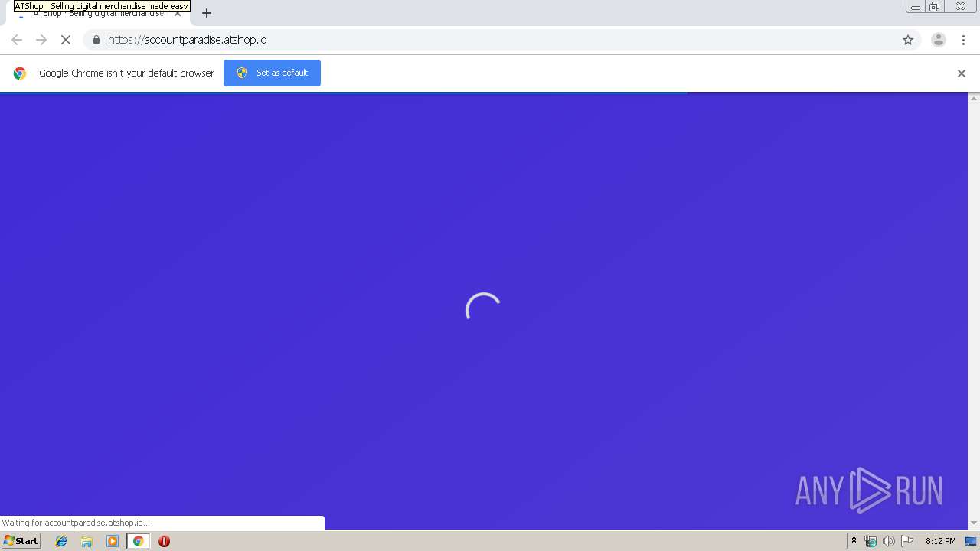This screenshot has width=980, height=551.
Task: Open Chrome three-dot menu
Action: point(963,40)
